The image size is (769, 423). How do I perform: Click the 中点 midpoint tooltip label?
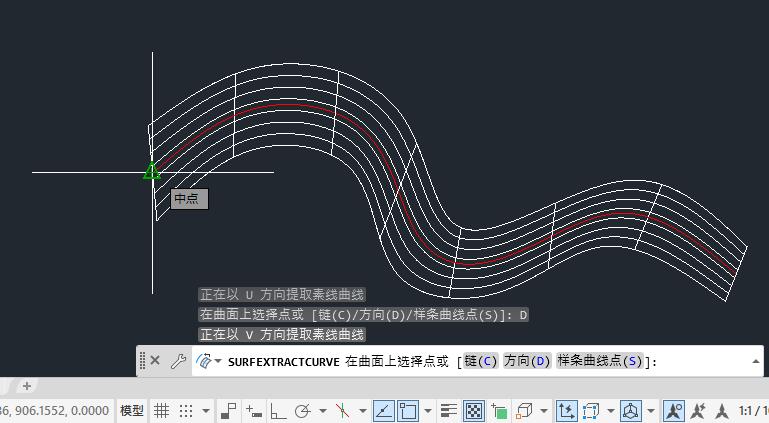coord(189,199)
